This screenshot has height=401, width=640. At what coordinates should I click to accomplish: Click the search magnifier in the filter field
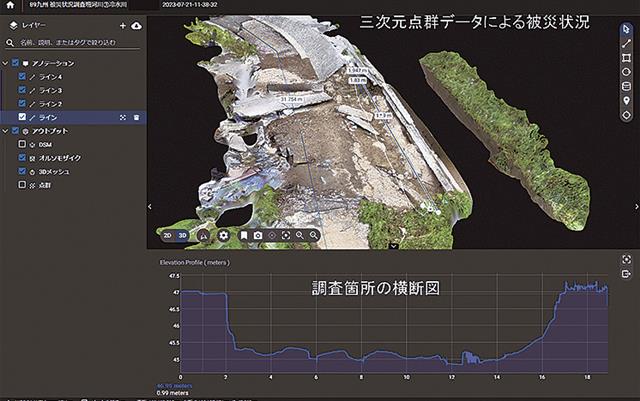point(10,42)
